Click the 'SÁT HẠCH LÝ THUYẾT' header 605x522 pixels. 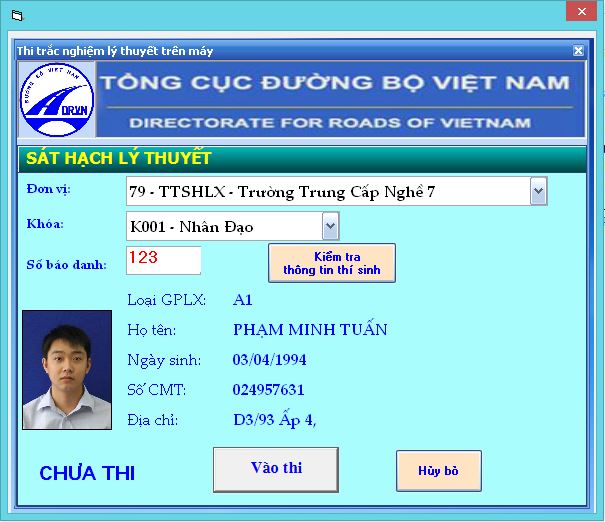(x=119, y=158)
